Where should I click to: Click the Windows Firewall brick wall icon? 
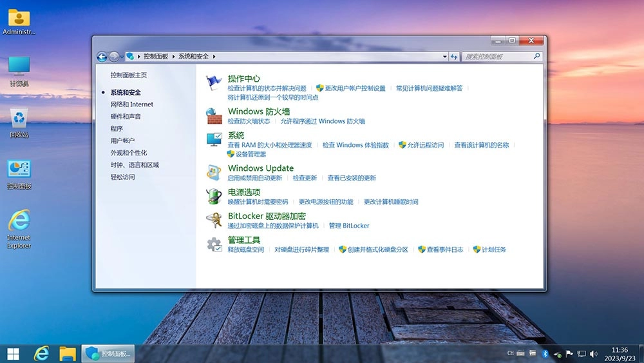click(214, 116)
